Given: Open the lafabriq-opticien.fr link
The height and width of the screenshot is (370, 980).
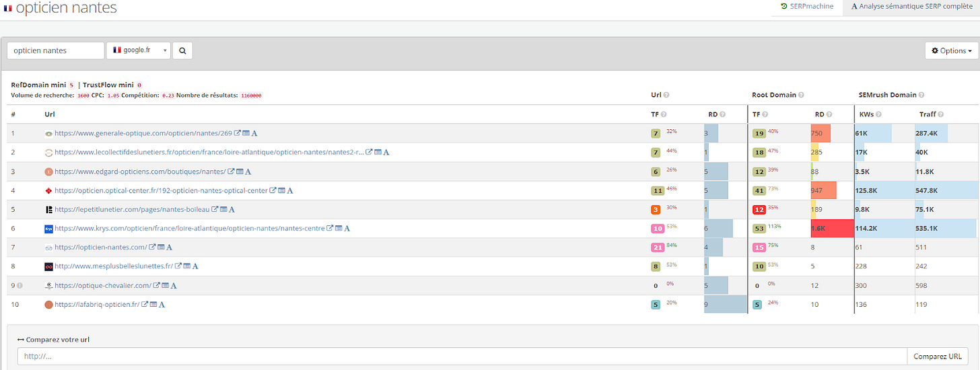Looking at the screenshot, I should click(97, 304).
